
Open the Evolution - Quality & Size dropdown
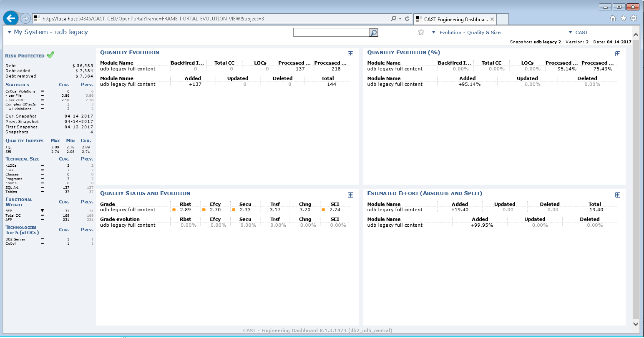[466, 33]
